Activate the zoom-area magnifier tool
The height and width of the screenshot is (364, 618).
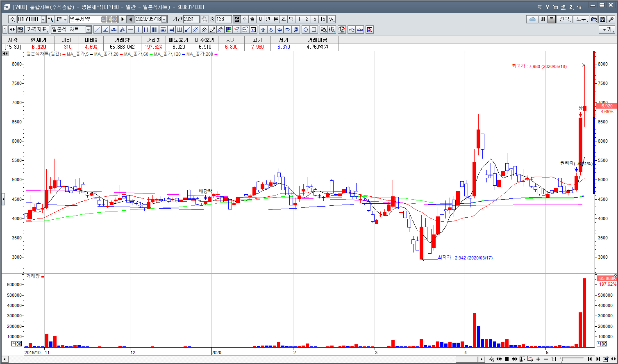pos(323,30)
